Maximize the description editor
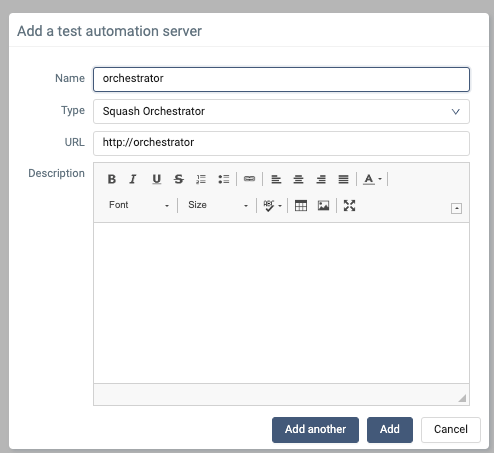 (x=349, y=205)
